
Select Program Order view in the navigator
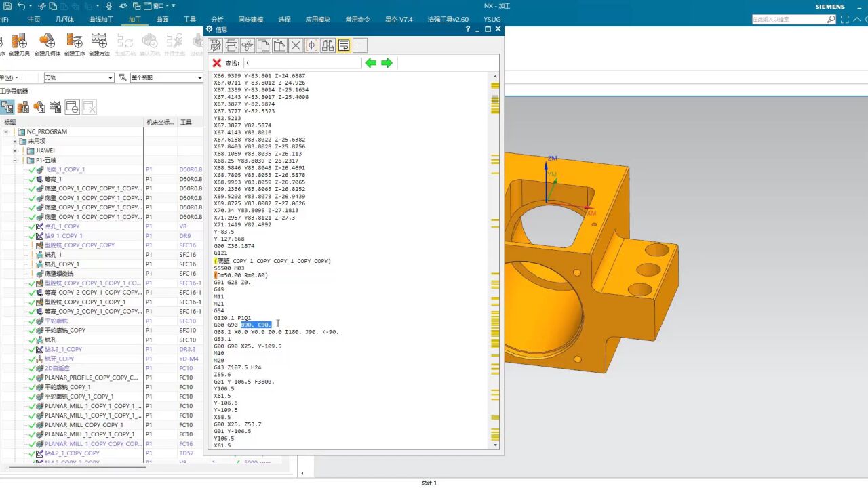point(7,107)
